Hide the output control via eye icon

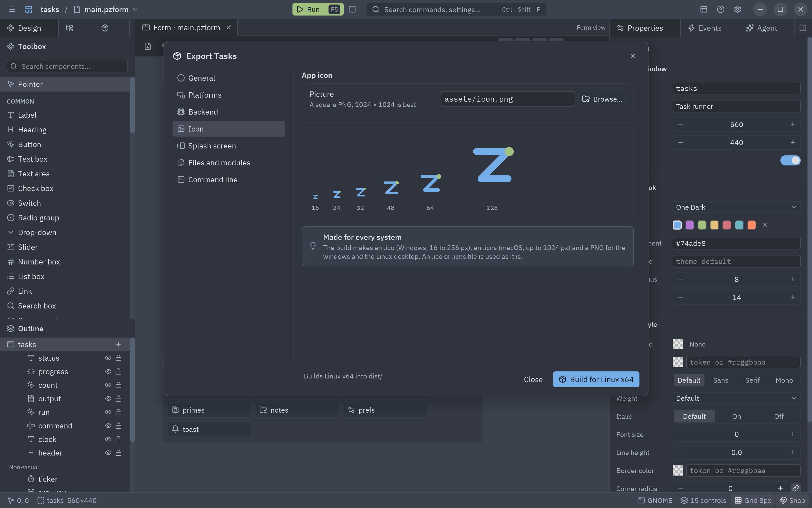tap(108, 398)
